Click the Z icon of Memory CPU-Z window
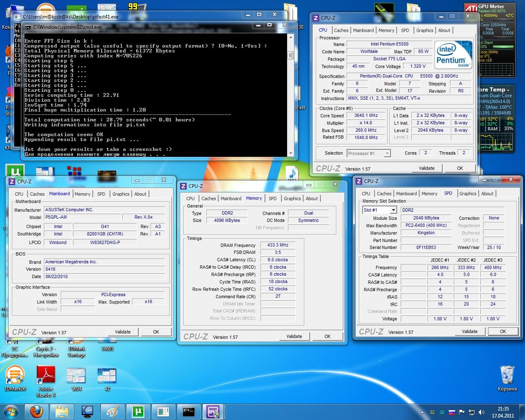 pyautogui.click(x=183, y=186)
